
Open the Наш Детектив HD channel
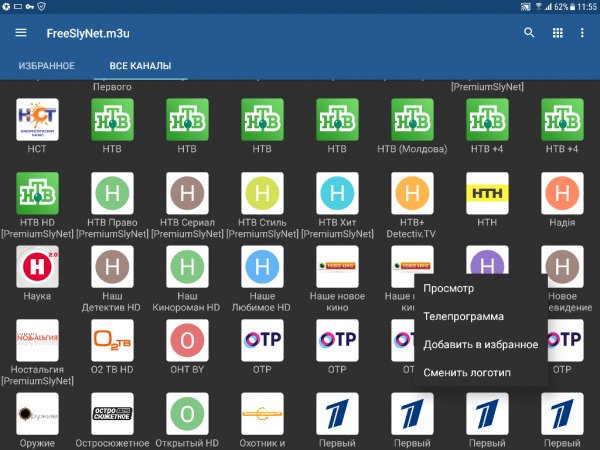point(112,266)
